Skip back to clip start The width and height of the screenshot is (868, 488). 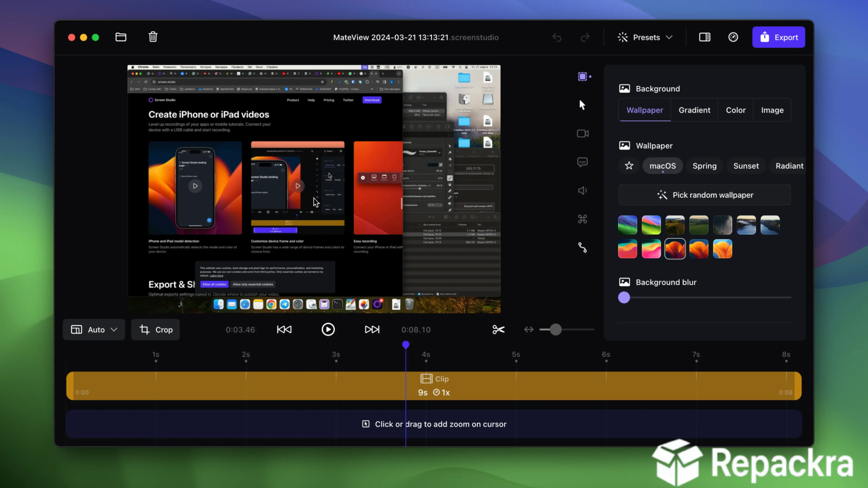point(284,330)
